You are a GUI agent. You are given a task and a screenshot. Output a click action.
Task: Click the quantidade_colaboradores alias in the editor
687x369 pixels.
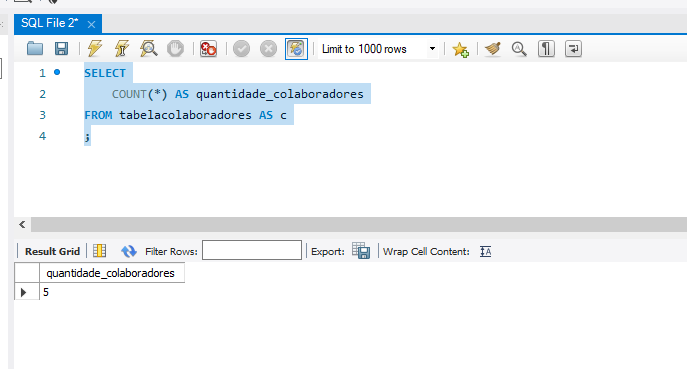(x=280, y=94)
